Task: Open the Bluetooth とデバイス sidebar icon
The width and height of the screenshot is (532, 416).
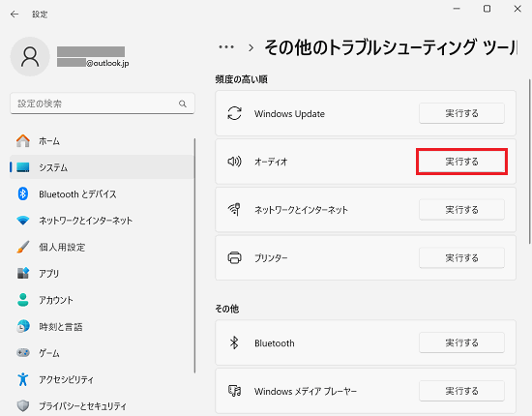Action: point(23,193)
